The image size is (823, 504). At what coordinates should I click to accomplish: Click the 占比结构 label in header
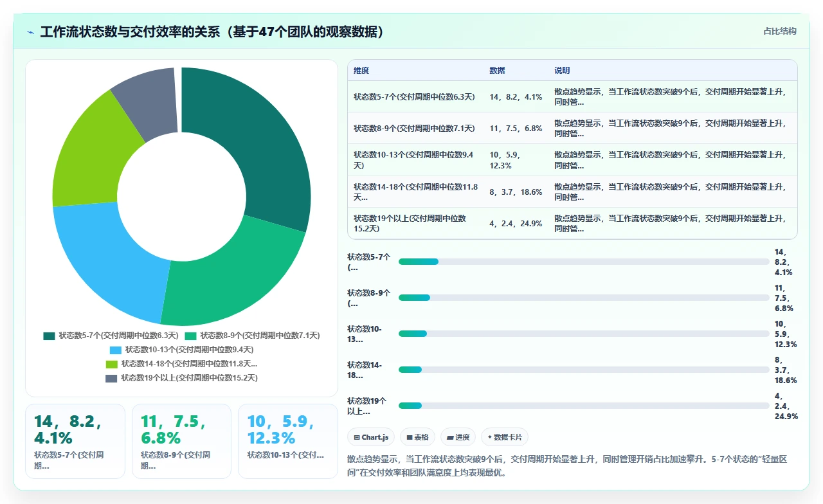coord(780,31)
